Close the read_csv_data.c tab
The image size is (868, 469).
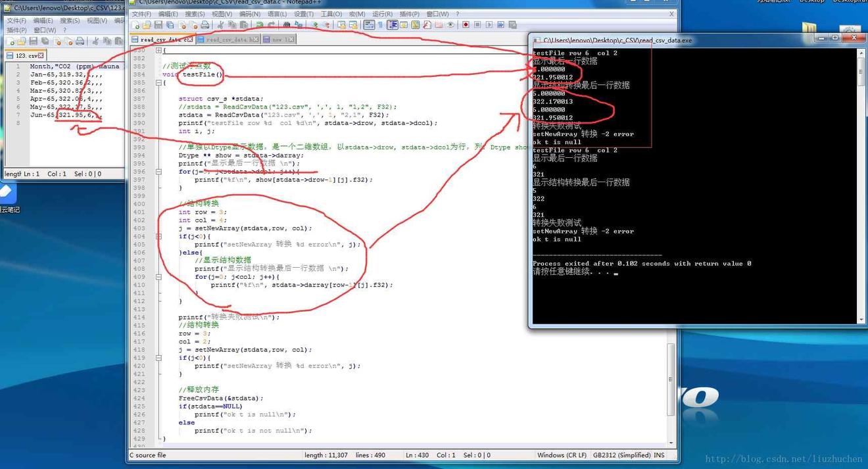coord(189,39)
